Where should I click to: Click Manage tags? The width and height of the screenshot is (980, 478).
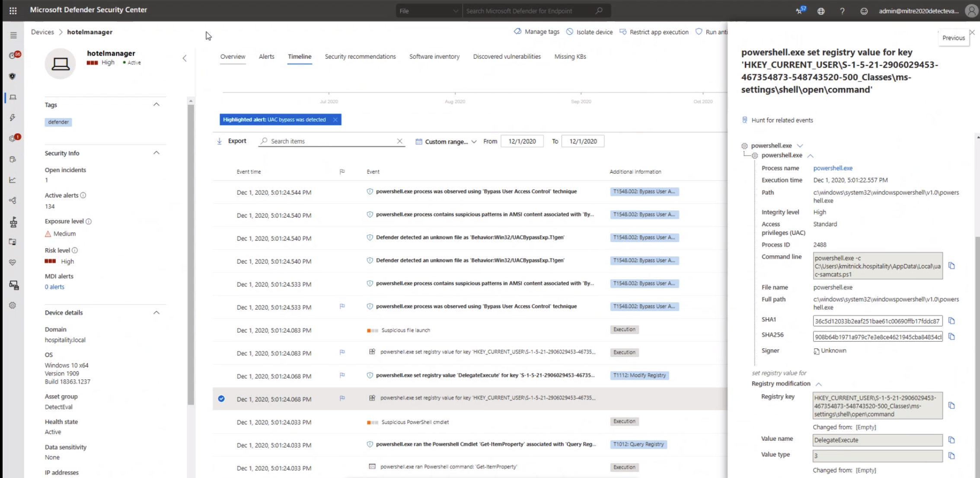coord(536,32)
